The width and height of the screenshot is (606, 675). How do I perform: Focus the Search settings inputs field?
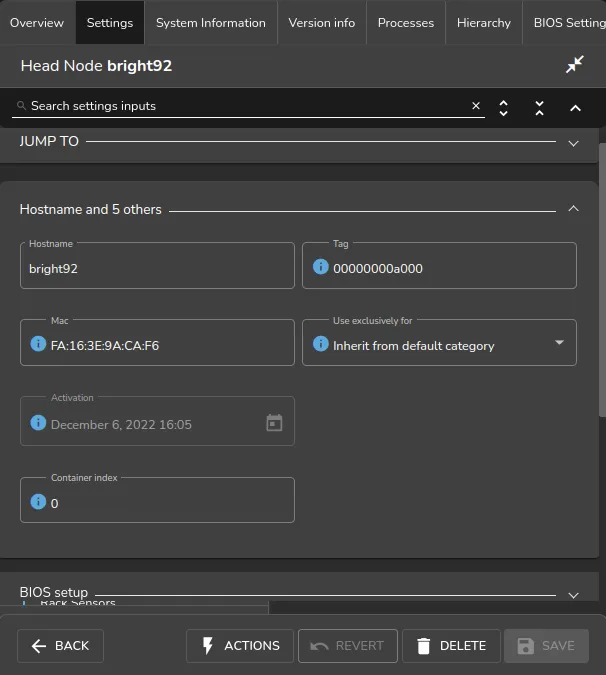[x=248, y=106]
